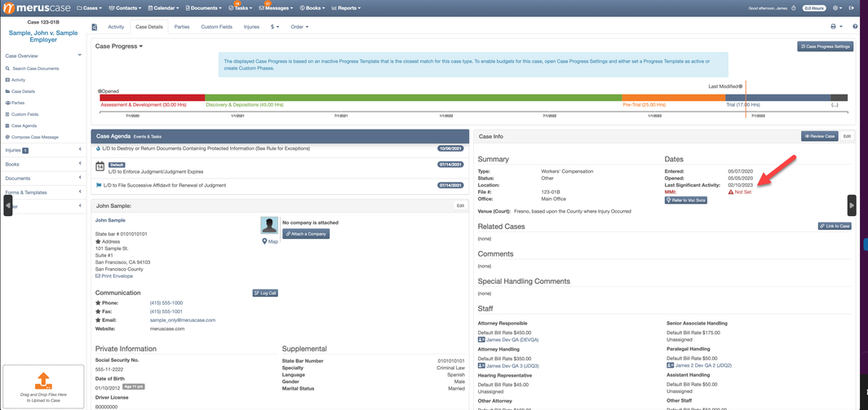The height and width of the screenshot is (410, 868).
Task: Open the Cases menu
Action: (x=89, y=8)
